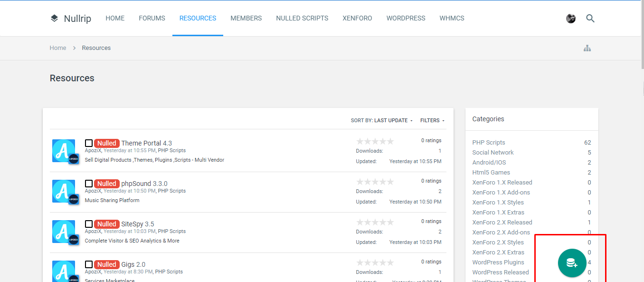This screenshot has width=644, height=282.
Task: Open the Html5 Games category
Action: coord(491,173)
